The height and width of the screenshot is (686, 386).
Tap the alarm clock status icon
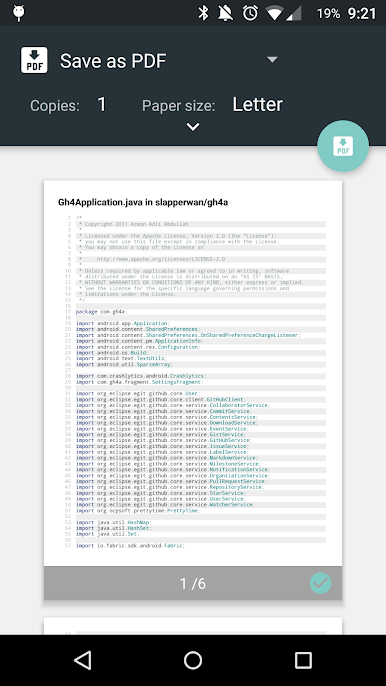pyautogui.click(x=250, y=13)
